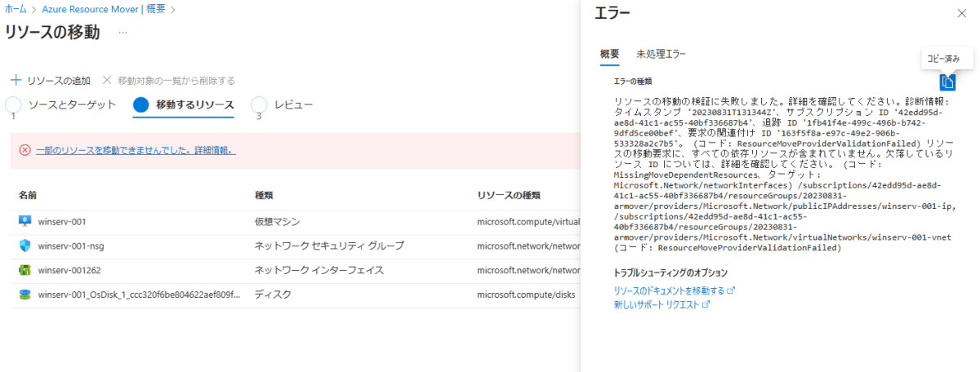Switch to the 未処理エラー tab
The width and height of the screenshot is (980, 372).
pyautogui.click(x=661, y=54)
